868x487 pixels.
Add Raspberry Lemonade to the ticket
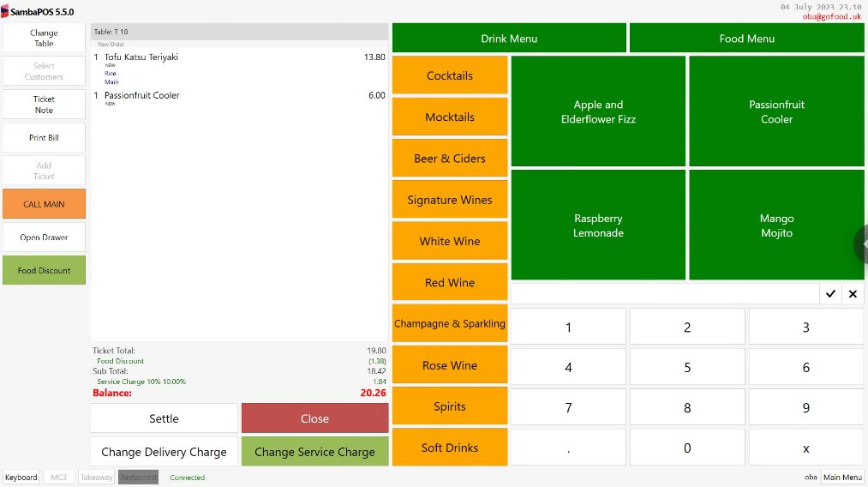tap(598, 225)
